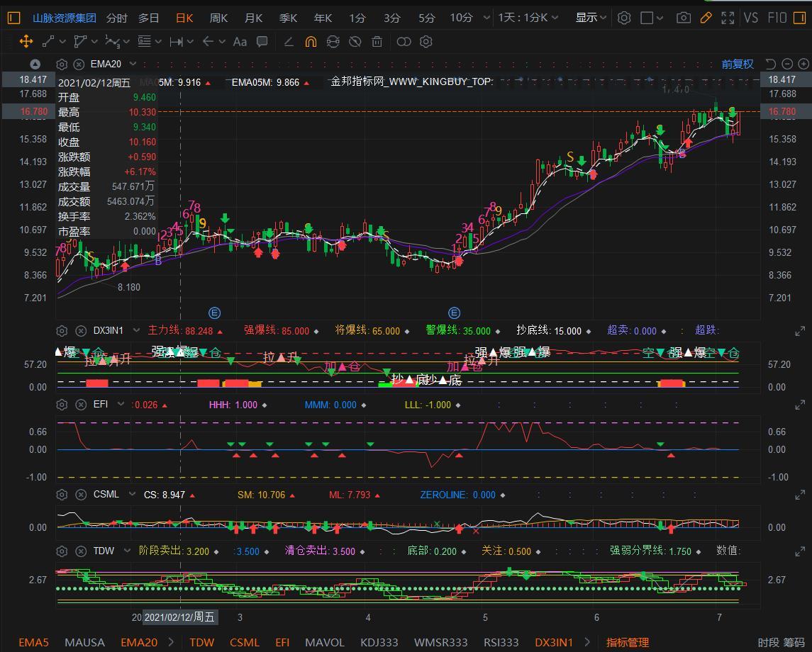Expand CSML indicator dropdown

coord(132,494)
